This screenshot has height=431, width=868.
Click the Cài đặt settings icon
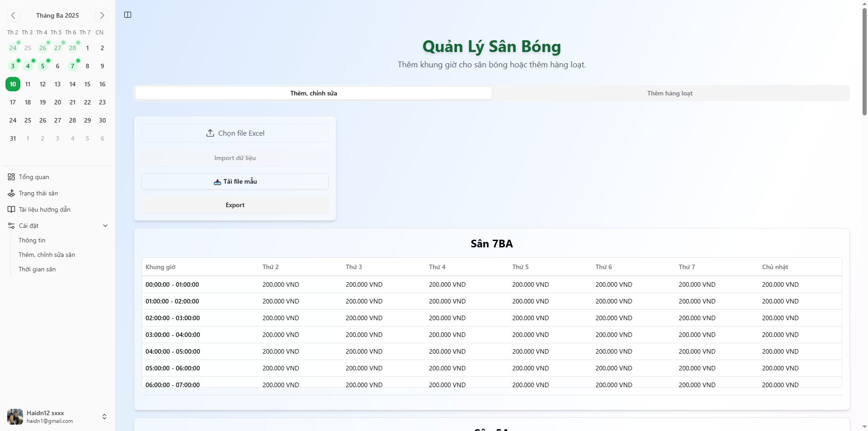(11, 226)
